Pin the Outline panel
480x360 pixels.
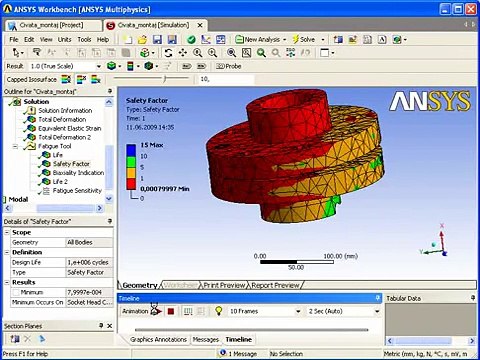110,91
